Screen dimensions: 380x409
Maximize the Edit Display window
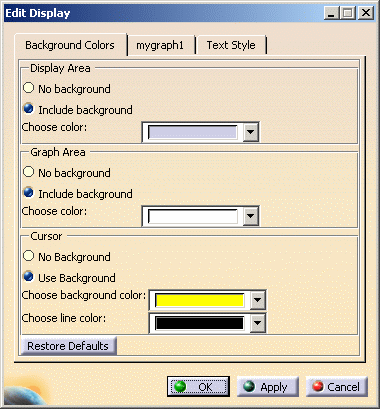(x=348, y=13)
